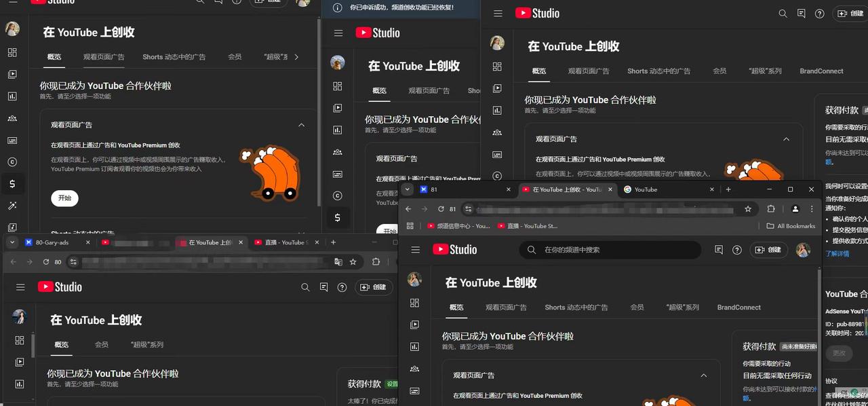This screenshot has width=868, height=406.
Task: Collapse 观看页面广告 section in 81 browser window
Action: [x=703, y=375]
